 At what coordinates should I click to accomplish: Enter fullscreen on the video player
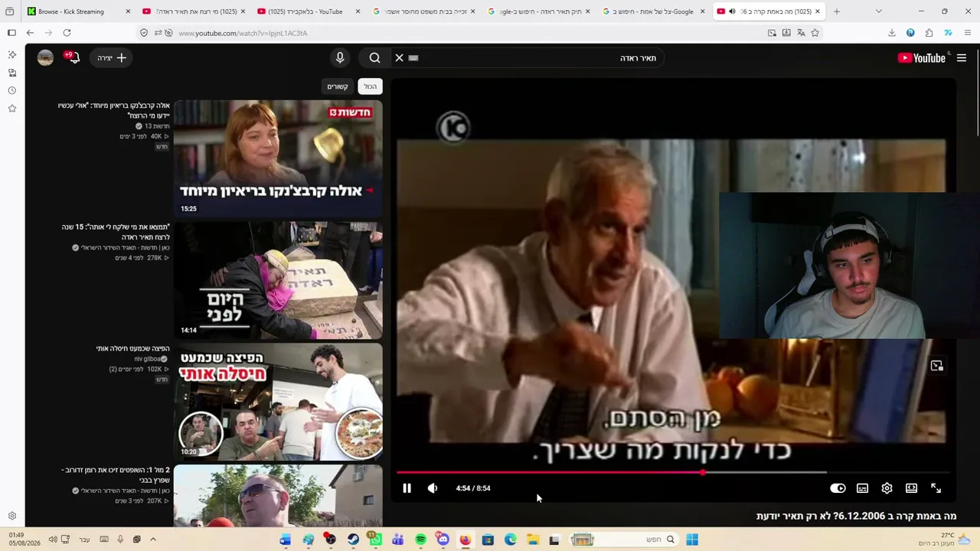936,488
